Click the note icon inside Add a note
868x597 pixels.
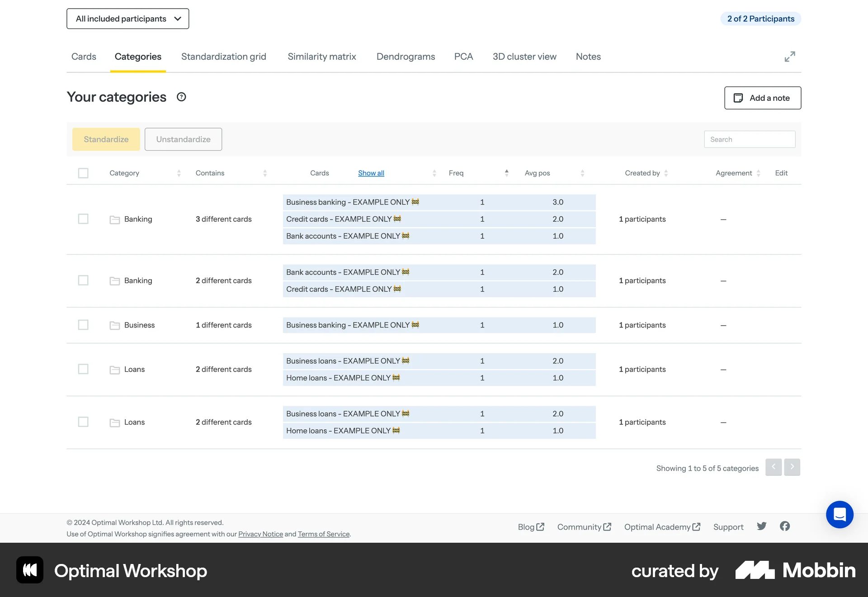(x=738, y=98)
